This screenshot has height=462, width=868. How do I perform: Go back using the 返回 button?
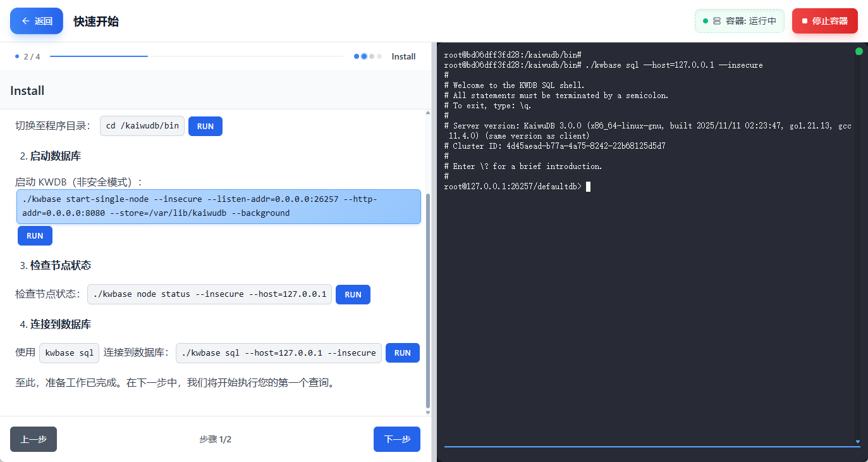37,21
